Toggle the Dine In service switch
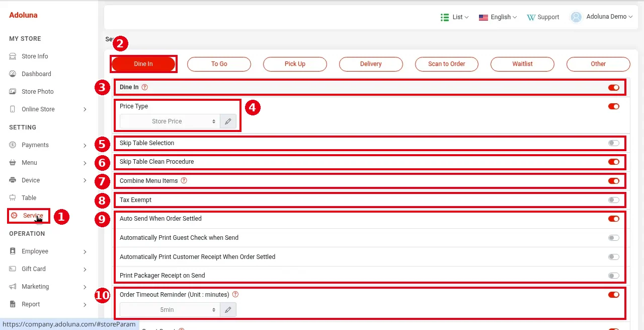The image size is (644, 330). pos(614,88)
